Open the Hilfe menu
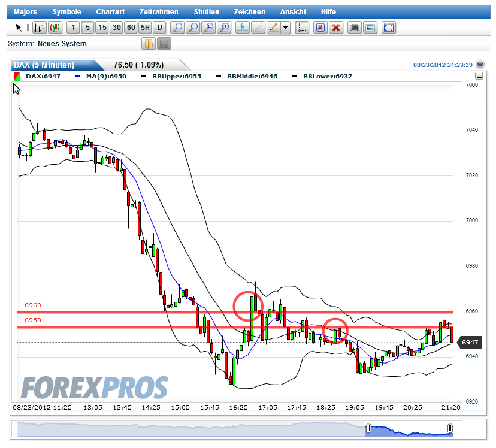This screenshot has height=448, width=496. tap(328, 12)
